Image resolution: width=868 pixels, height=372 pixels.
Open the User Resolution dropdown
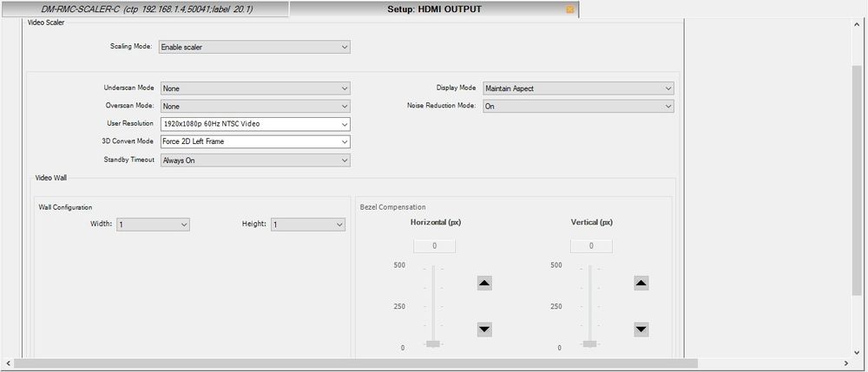tap(255, 124)
